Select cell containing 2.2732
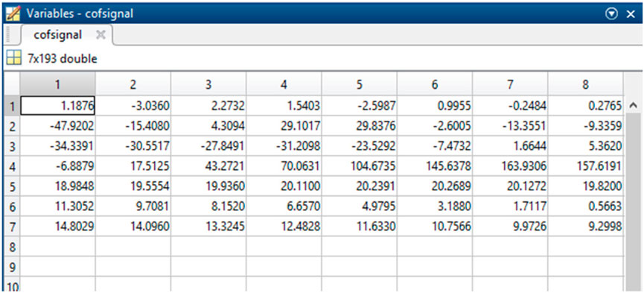644x293 pixels. click(208, 106)
